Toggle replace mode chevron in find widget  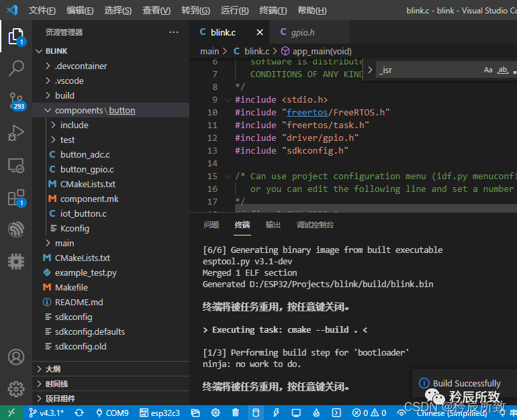[369, 70]
